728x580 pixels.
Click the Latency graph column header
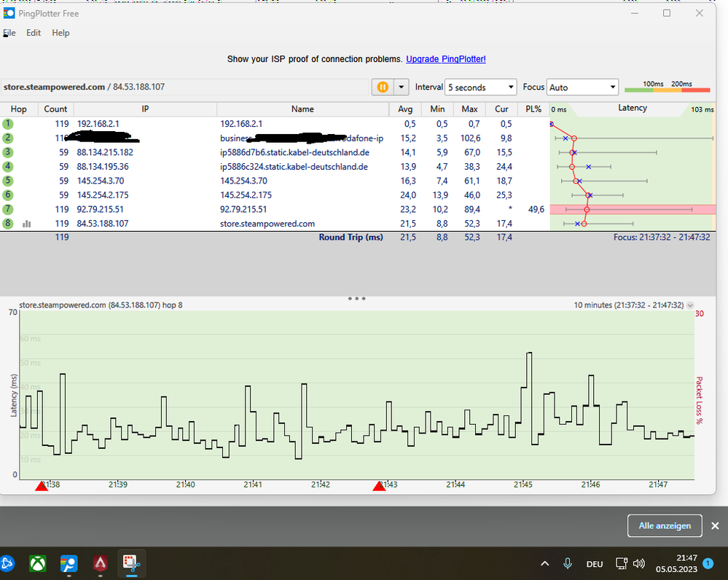pos(633,109)
